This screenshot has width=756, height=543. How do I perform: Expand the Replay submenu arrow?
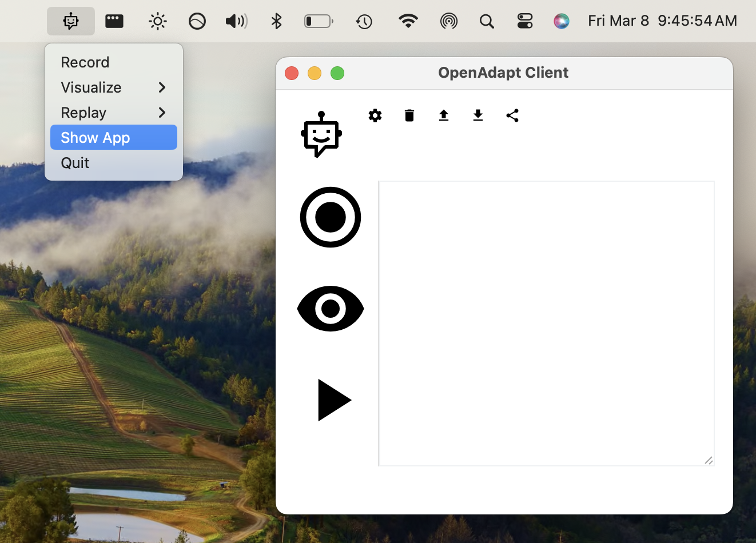click(x=162, y=113)
